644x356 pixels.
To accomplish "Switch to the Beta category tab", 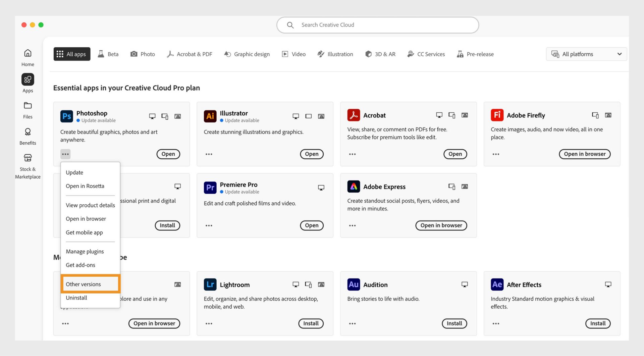I will 108,54.
